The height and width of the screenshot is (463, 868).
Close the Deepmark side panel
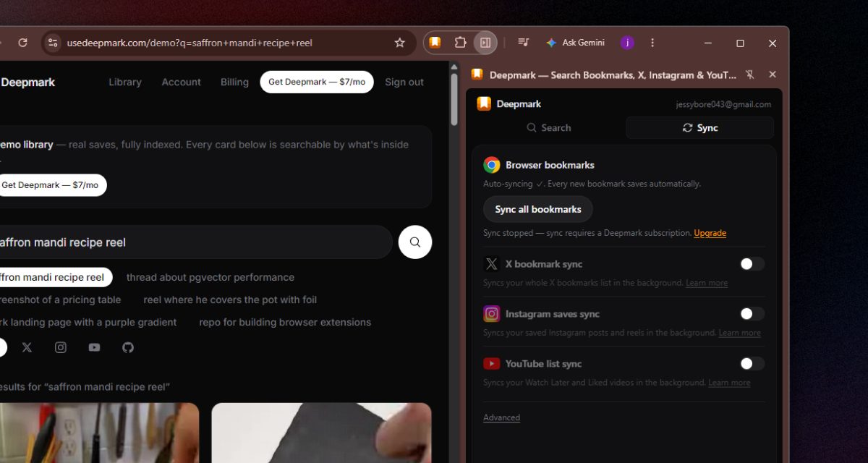(x=773, y=75)
